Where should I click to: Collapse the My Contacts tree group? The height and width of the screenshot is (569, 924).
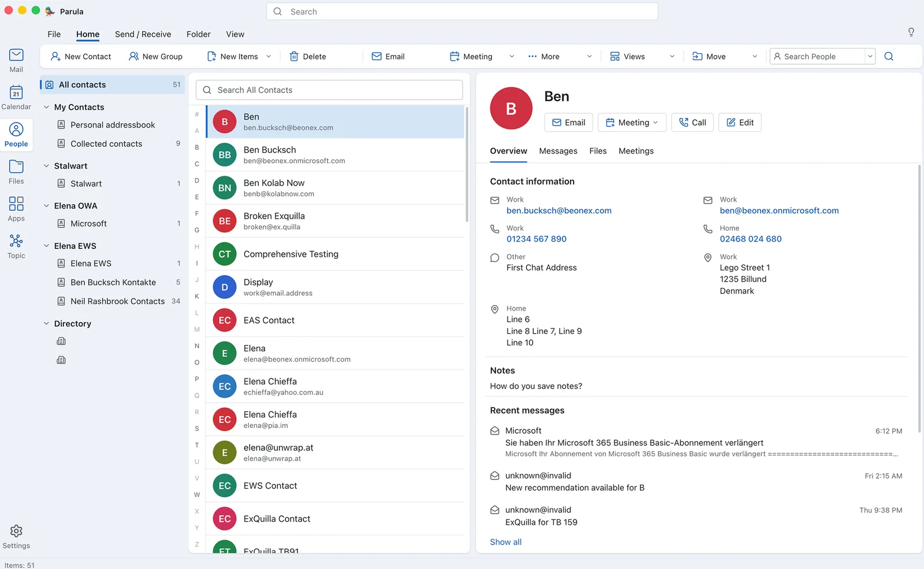[x=47, y=107]
